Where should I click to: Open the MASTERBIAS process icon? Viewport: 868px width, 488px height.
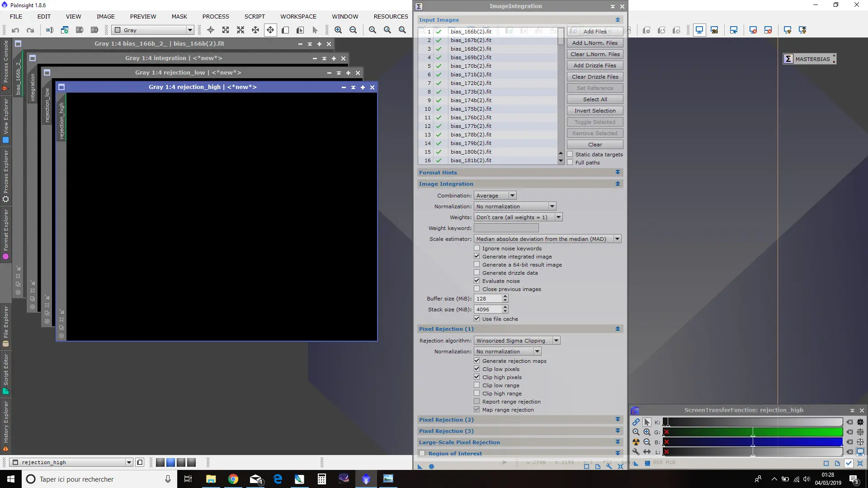pyautogui.click(x=809, y=59)
